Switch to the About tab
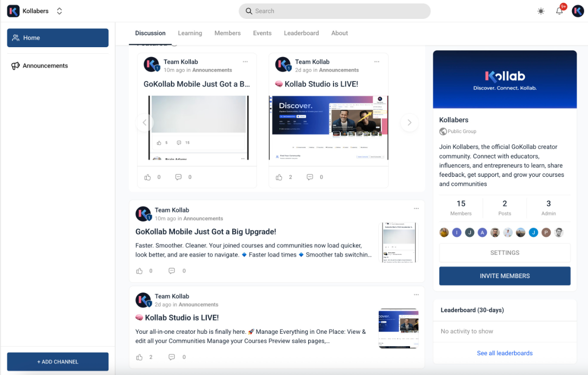 point(339,33)
